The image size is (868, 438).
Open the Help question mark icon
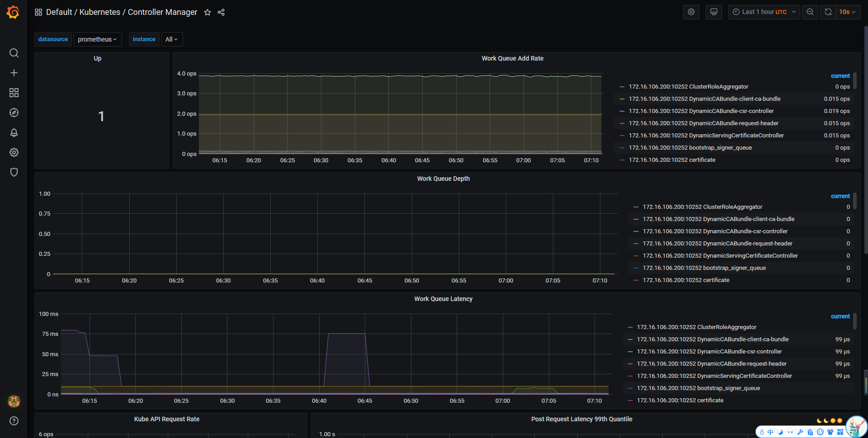tap(14, 421)
